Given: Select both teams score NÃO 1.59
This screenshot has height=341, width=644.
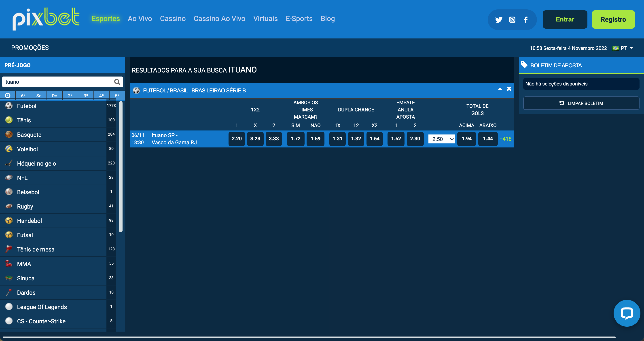Looking at the screenshot, I should tap(315, 139).
